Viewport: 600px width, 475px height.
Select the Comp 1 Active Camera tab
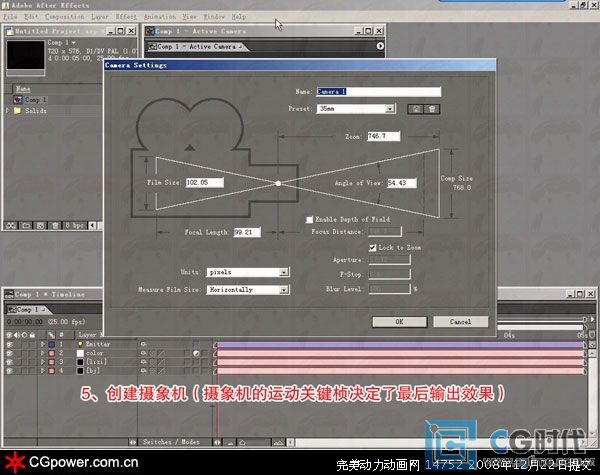click(196, 46)
